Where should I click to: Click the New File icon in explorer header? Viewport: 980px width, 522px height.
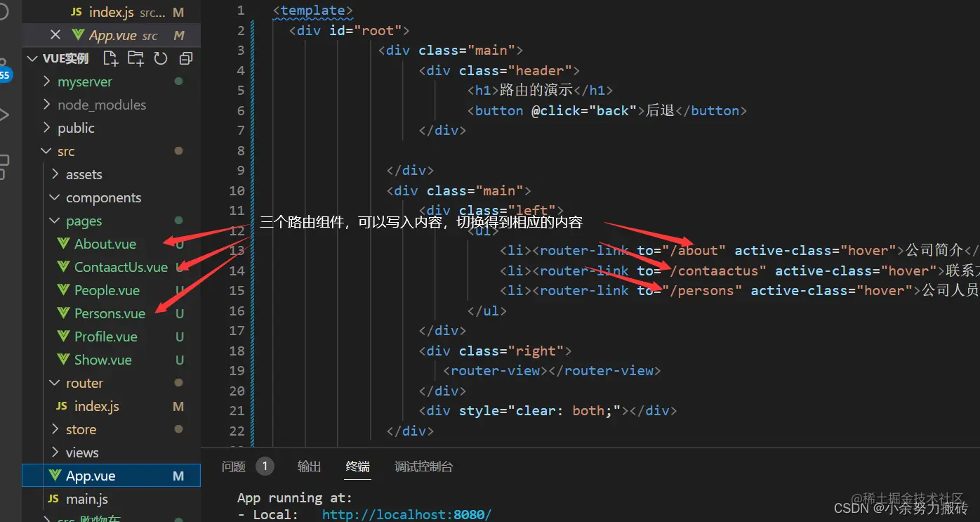tap(111, 58)
